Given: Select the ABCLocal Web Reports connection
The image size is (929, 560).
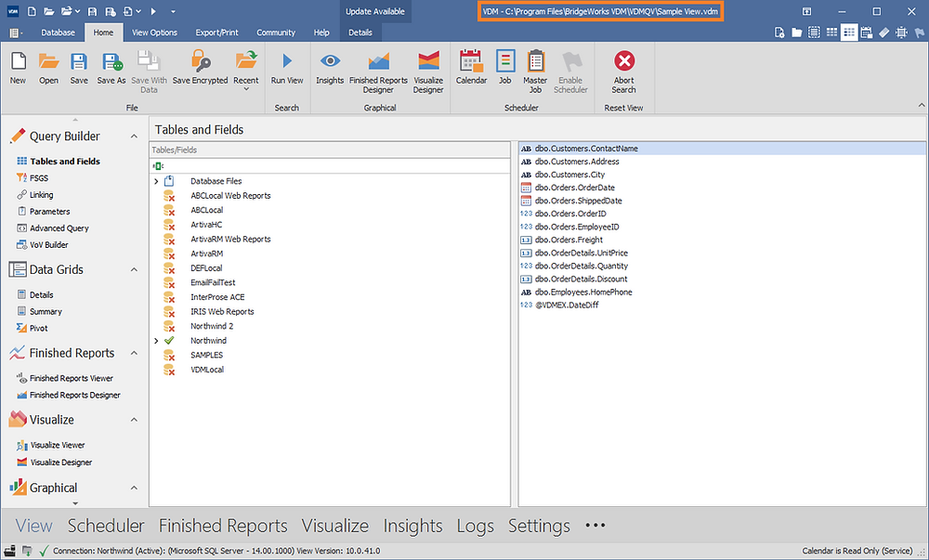Looking at the screenshot, I should click(230, 195).
